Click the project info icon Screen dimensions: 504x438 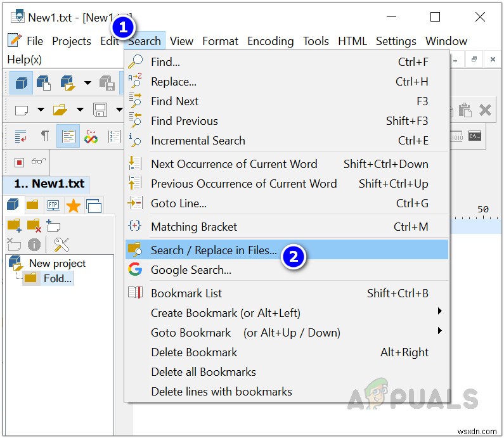(x=34, y=245)
